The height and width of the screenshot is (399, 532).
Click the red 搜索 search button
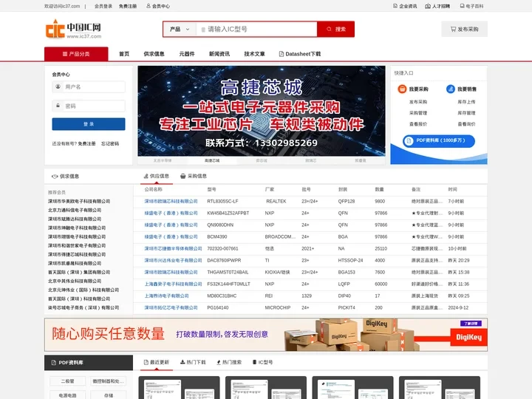(336, 29)
